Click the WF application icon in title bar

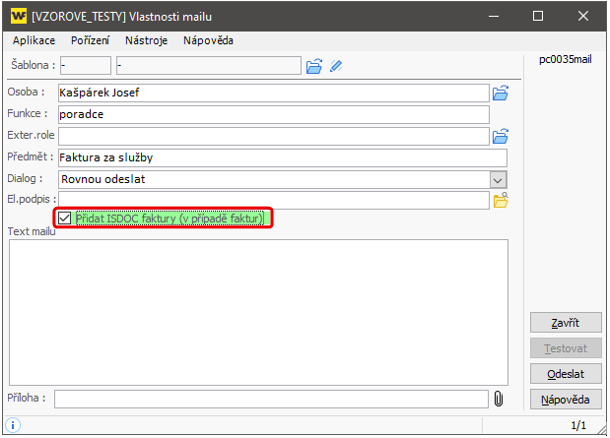click(17, 16)
